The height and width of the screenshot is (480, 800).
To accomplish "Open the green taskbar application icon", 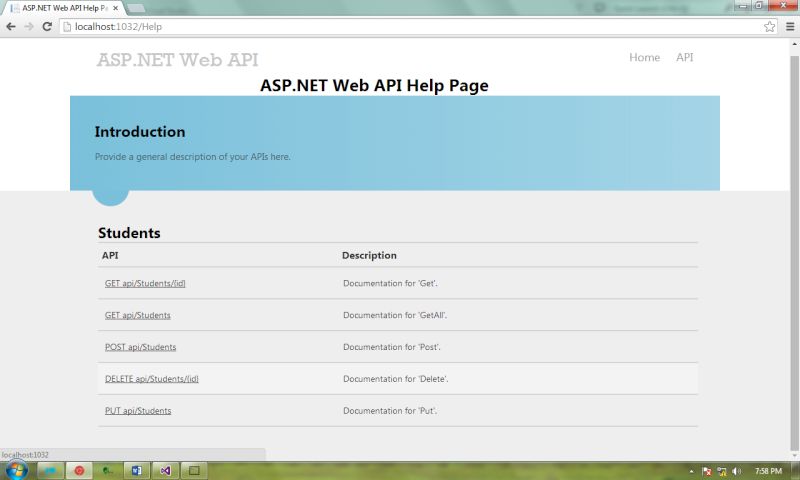I will (107, 470).
